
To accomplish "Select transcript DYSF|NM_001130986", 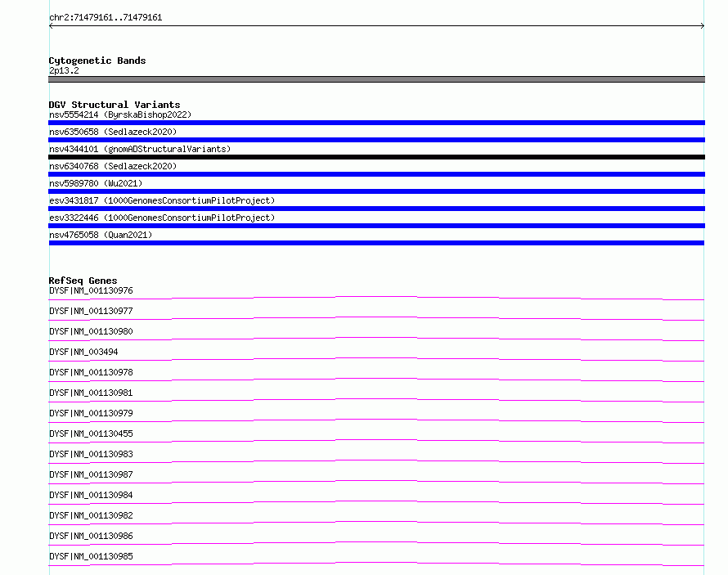I will pyautogui.click(x=91, y=536).
